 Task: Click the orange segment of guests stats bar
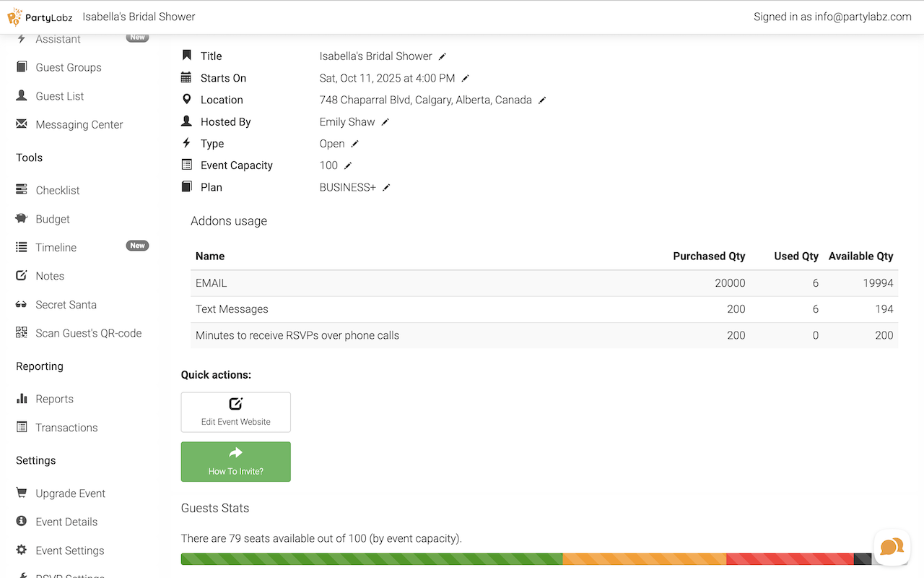tap(644, 559)
